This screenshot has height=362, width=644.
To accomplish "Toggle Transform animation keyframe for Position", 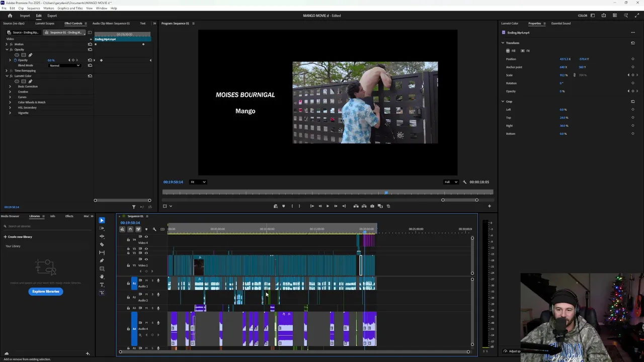I will (632, 59).
